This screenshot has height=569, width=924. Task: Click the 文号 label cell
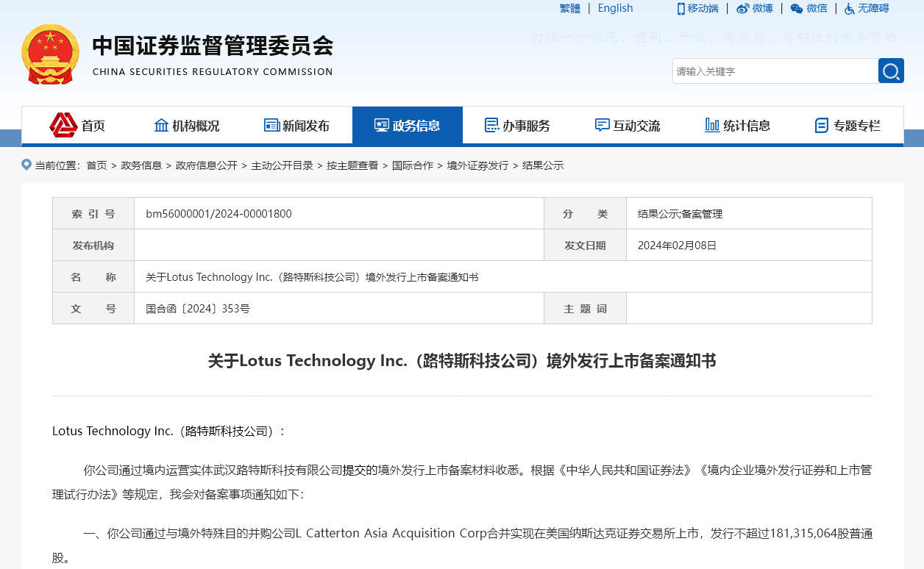tap(93, 309)
